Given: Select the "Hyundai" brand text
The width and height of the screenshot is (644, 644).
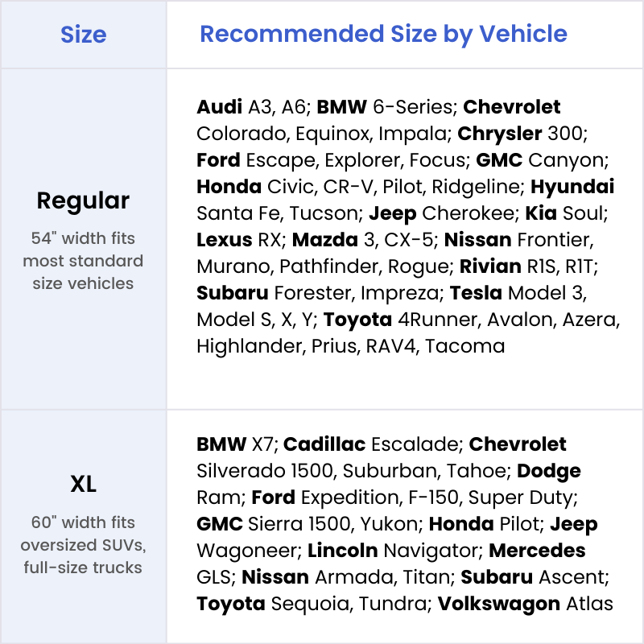Looking at the screenshot, I should [x=572, y=187].
